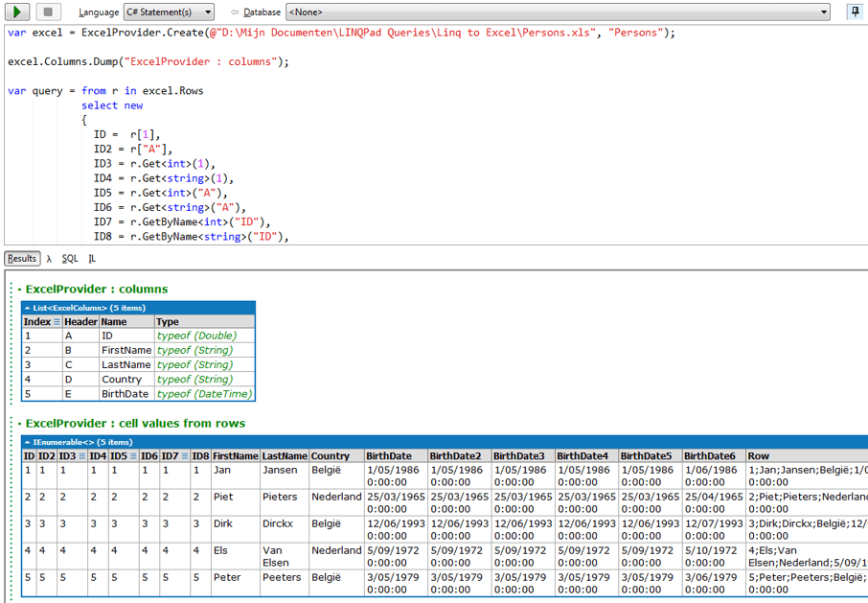Click the header letter 'C' cell
Image resolution: width=868 pixels, height=603 pixels.
click(x=80, y=365)
